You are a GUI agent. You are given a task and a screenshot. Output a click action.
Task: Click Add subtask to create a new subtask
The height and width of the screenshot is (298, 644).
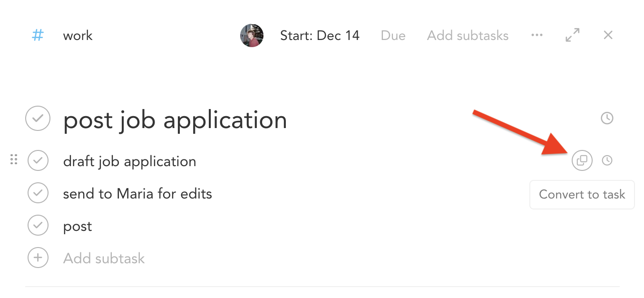[x=104, y=258]
